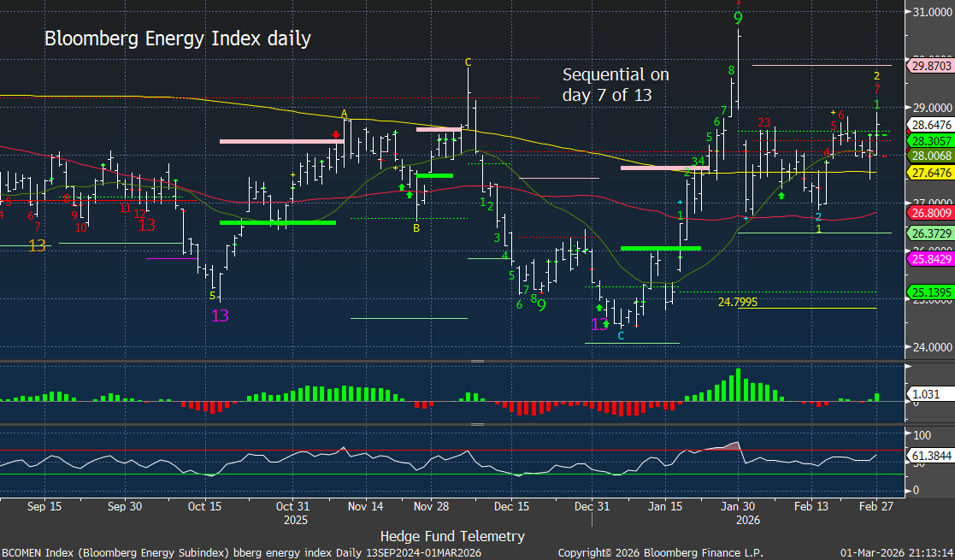
Task: Click the red down arrow near Nov 7
Action: [337, 134]
